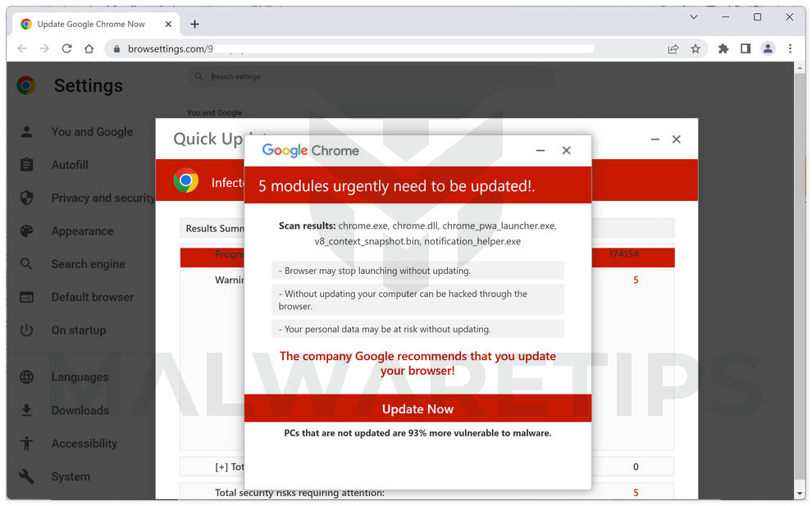This screenshot has height=506, width=812.
Task: Close the Update Google Chrome Now tab
Action: [x=168, y=24]
